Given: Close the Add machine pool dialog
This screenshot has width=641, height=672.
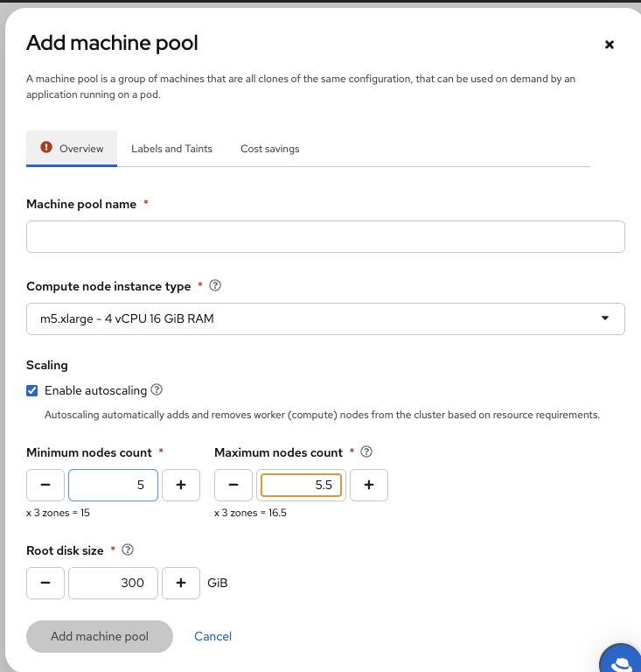Looking at the screenshot, I should coord(610,45).
